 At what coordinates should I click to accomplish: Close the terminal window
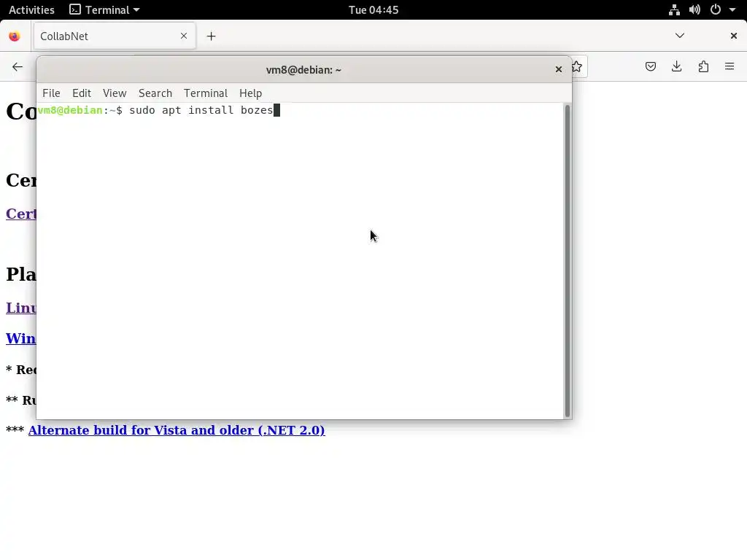tap(558, 69)
